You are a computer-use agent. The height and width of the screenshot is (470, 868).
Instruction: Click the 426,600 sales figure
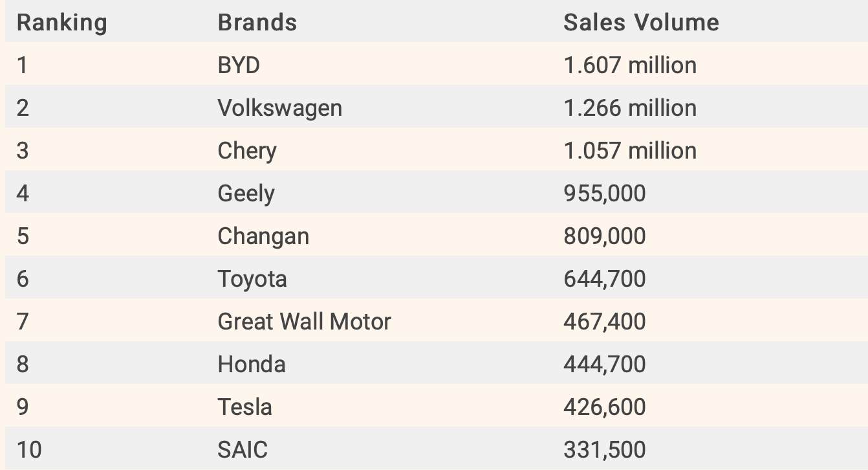[x=604, y=407]
